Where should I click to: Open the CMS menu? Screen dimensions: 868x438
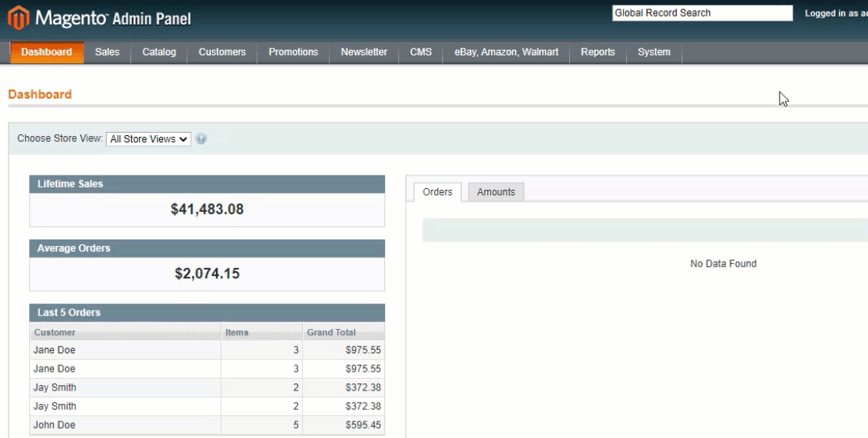[421, 52]
